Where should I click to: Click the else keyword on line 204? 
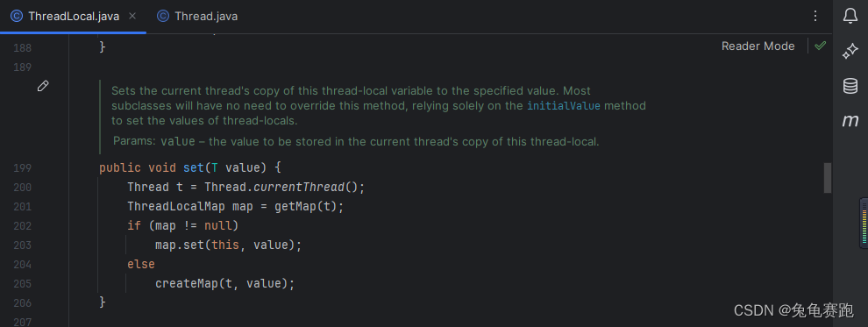pos(141,265)
